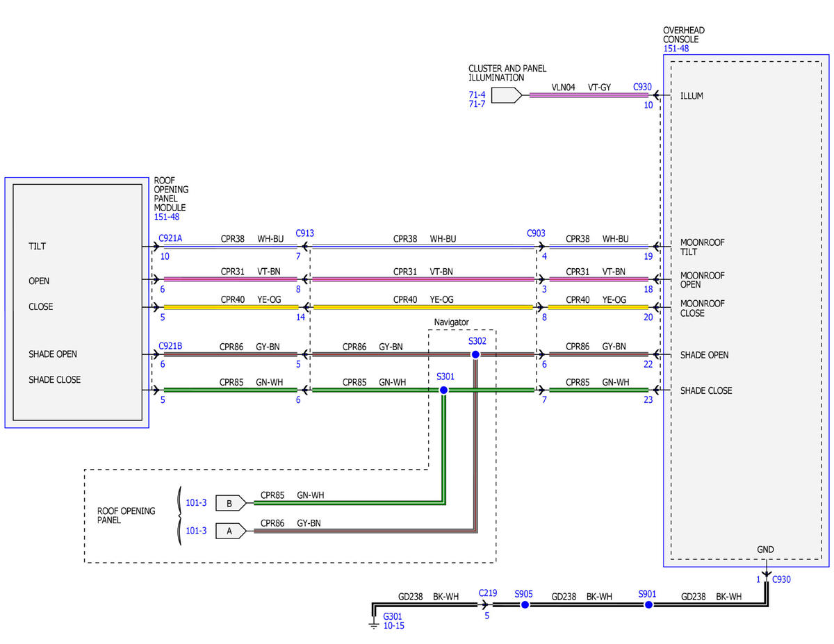Click the GND pin label

pyautogui.click(x=765, y=550)
